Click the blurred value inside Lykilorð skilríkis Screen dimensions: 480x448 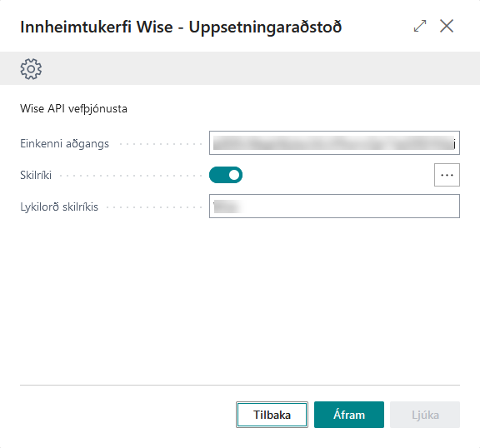pyautogui.click(x=227, y=207)
